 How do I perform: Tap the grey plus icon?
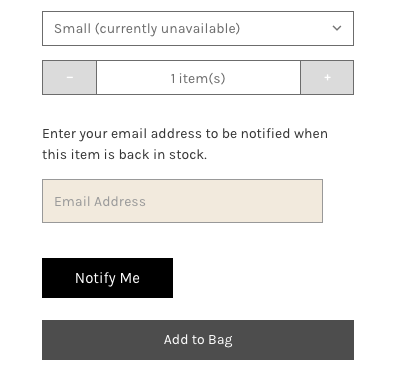pos(327,77)
